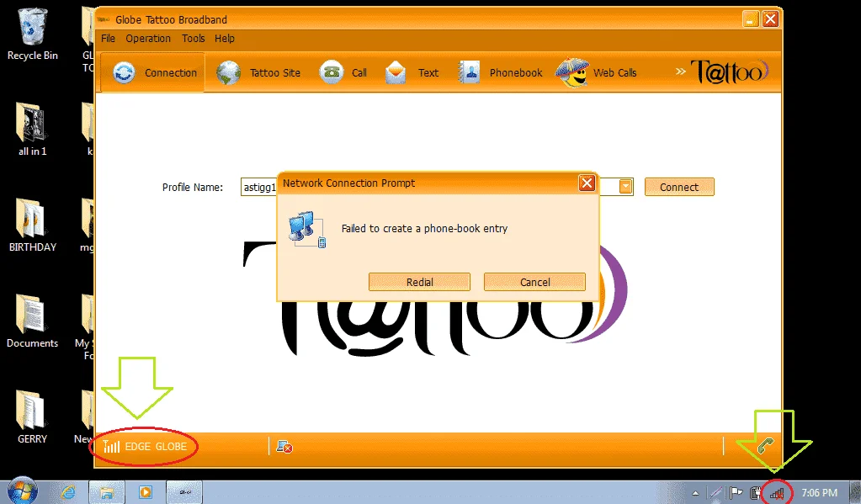
Task: Click the signal strength bars in status bar
Action: tap(111, 446)
